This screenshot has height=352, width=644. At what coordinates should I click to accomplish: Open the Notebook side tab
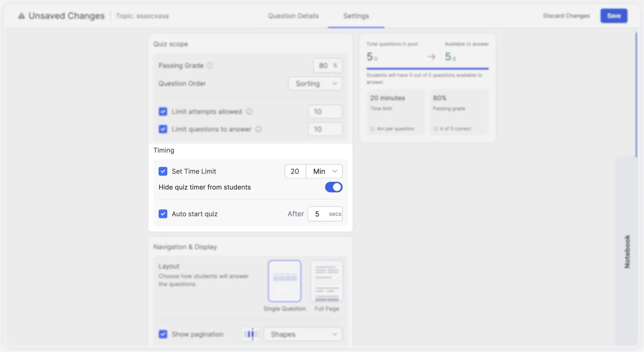(627, 251)
